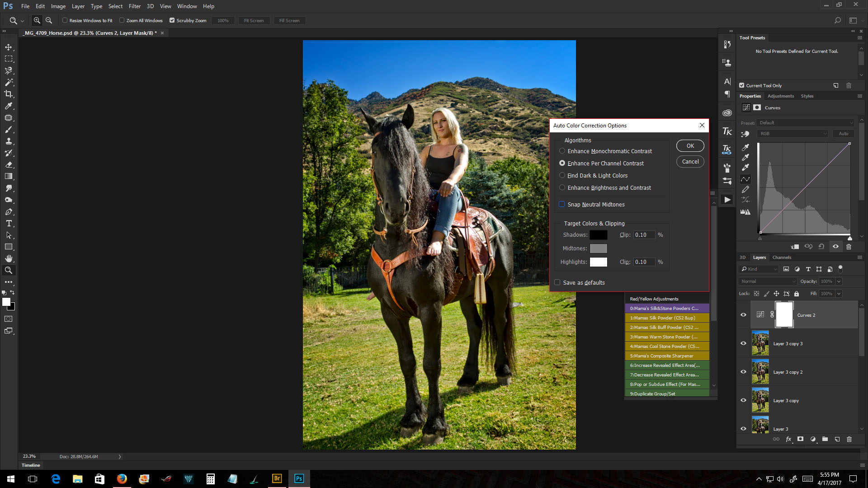Select Enhance Brightness and Contrast radio
868x488 pixels.
click(x=562, y=188)
